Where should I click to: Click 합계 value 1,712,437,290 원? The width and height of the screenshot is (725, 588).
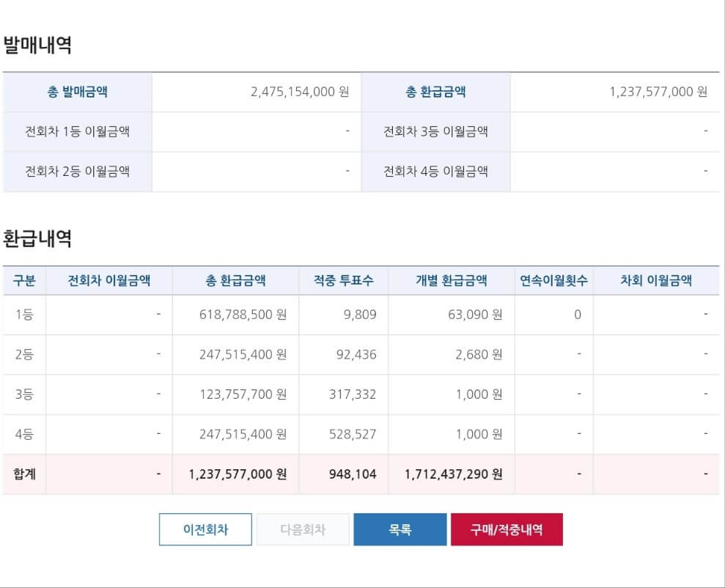[453, 474]
